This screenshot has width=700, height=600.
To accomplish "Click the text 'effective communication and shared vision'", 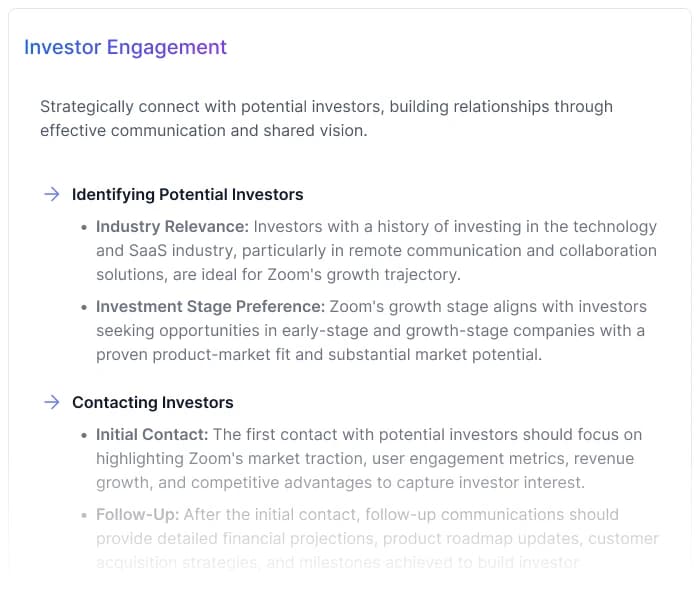I will tap(203, 131).
